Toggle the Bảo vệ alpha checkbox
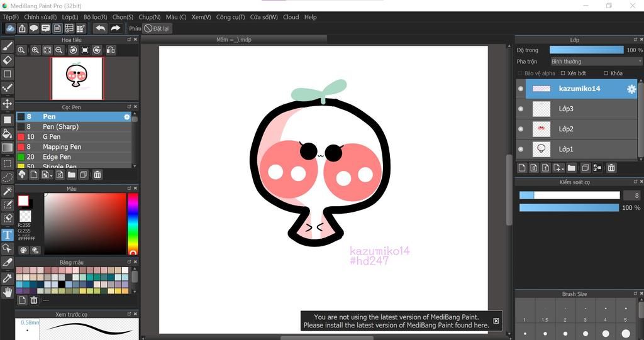 coord(520,73)
